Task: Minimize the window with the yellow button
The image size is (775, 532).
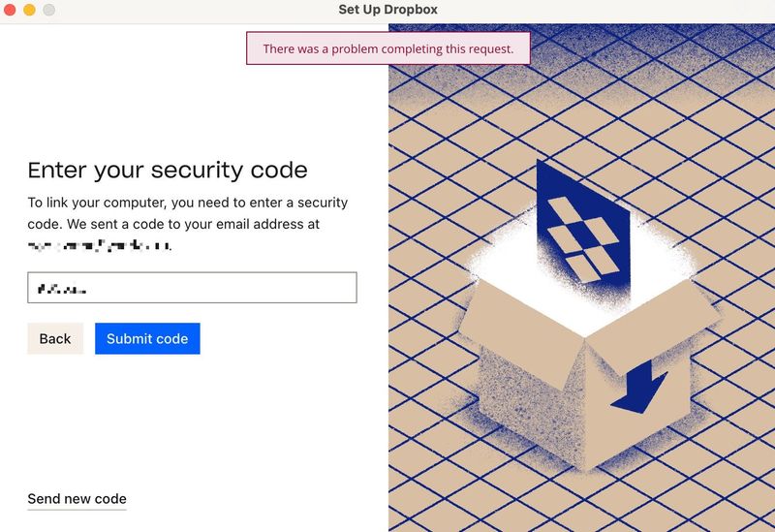Action: 29,10
